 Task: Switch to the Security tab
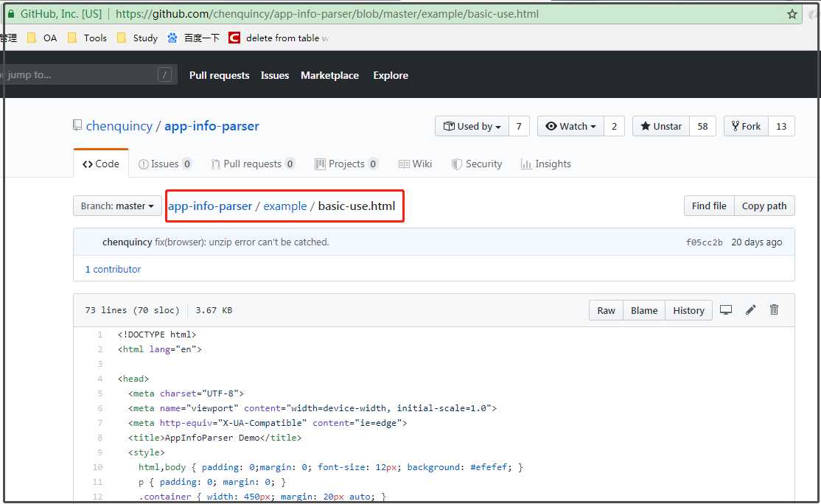pos(477,164)
